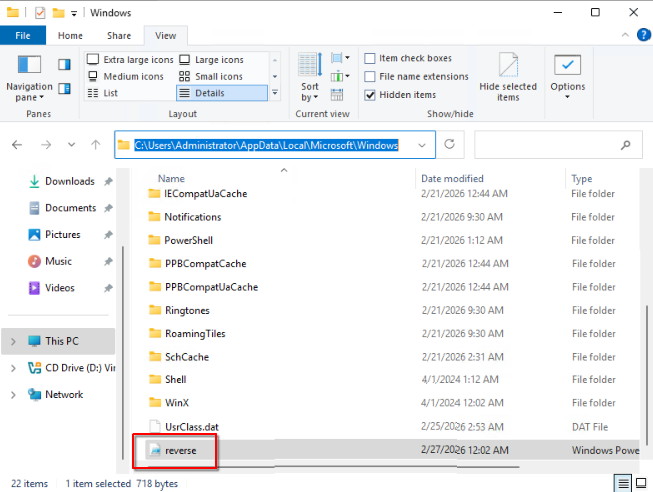Viewport: 653px width, 492px height.
Task: Go up one folder level
Action: [x=95, y=145]
